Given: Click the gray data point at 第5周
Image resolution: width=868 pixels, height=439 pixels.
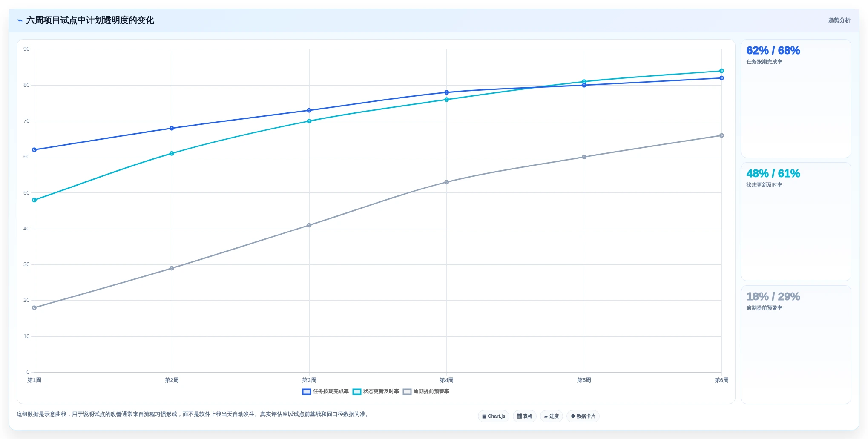Looking at the screenshot, I should click(x=584, y=157).
